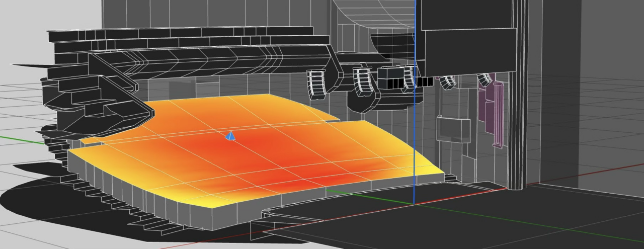Select the dark subwoofer cluster box

391,77
